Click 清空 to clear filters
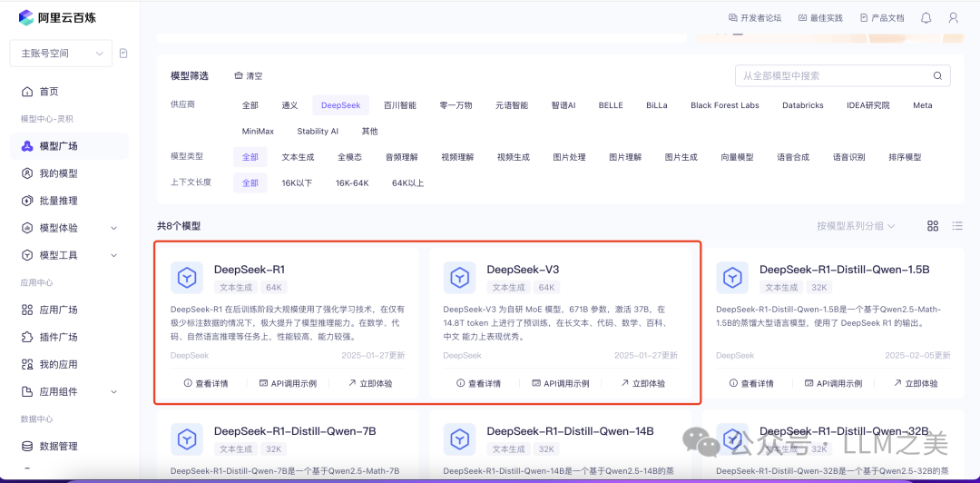Viewport: 980px width, 483px height. 248,75
